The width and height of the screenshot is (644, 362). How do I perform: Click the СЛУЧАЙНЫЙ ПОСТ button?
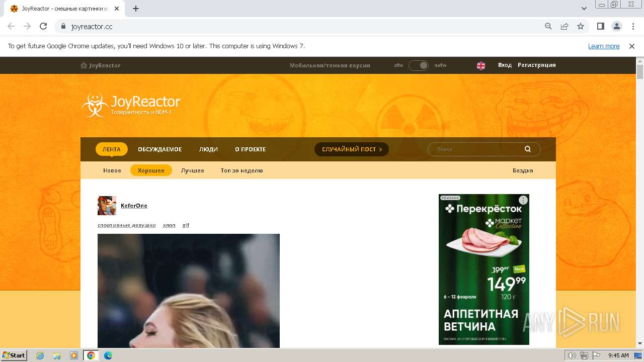tap(352, 149)
